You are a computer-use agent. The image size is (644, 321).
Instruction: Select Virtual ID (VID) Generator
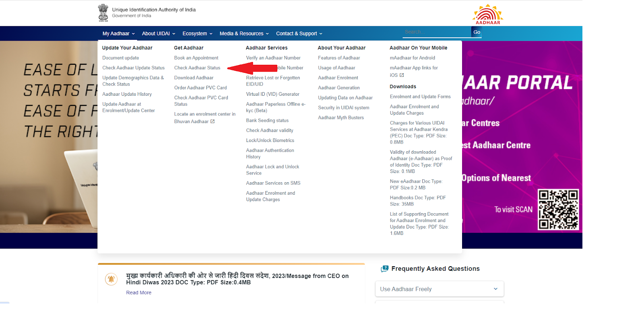[x=272, y=94]
